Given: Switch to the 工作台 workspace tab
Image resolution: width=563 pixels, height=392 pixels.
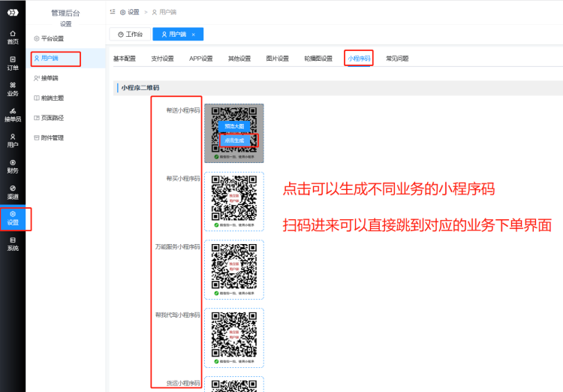Looking at the screenshot, I should point(129,35).
